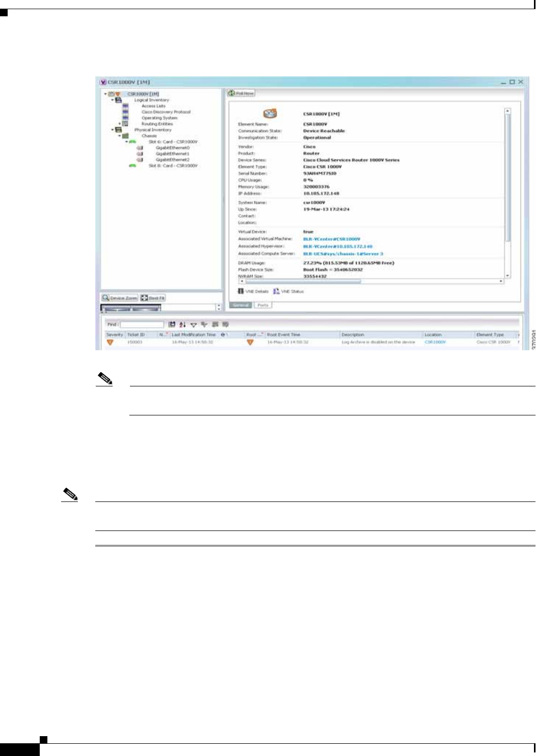The height and width of the screenshot is (756, 536).
Task: Expand the Routing Entities node arrow
Action: (x=120, y=124)
